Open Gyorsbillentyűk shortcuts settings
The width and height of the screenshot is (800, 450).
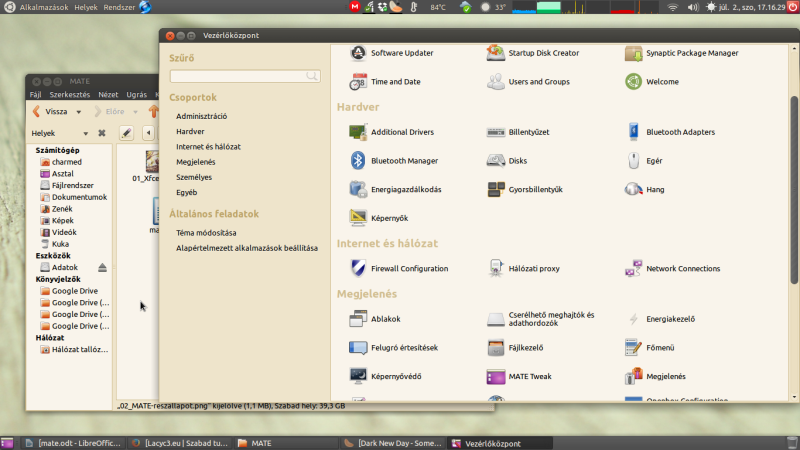click(524, 189)
